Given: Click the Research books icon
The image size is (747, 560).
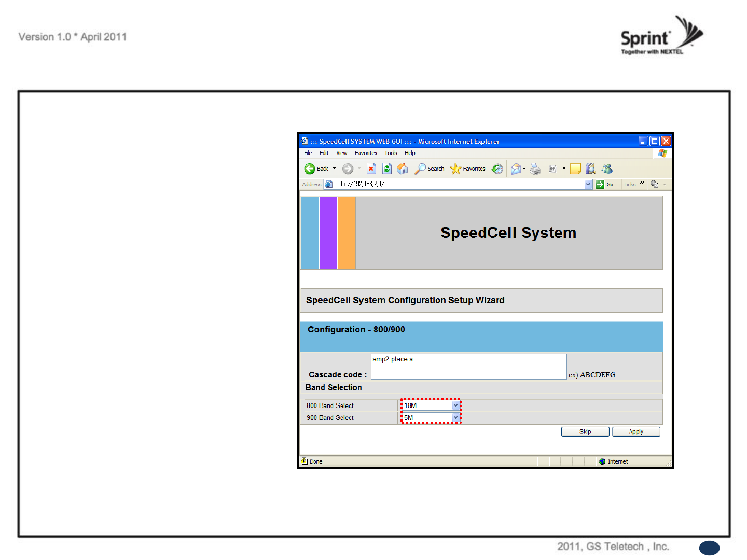Looking at the screenshot, I should pos(590,169).
